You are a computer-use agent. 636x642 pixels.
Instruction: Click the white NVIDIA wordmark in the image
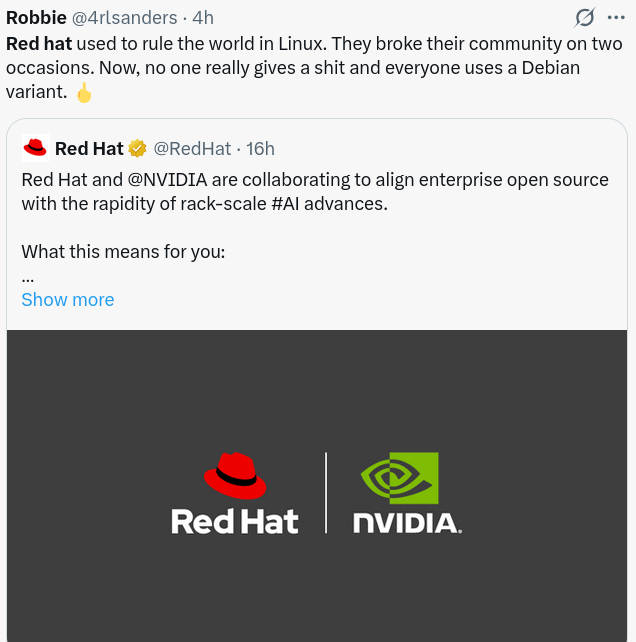pyautogui.click(x=407, y=522)
